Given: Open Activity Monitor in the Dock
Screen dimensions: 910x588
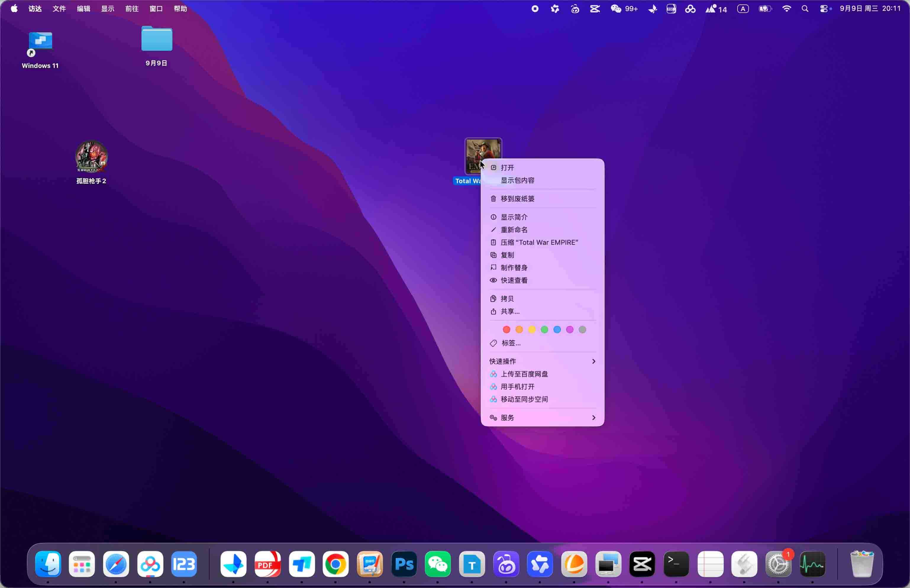Looking at the screenshot, I should (812, 564).
